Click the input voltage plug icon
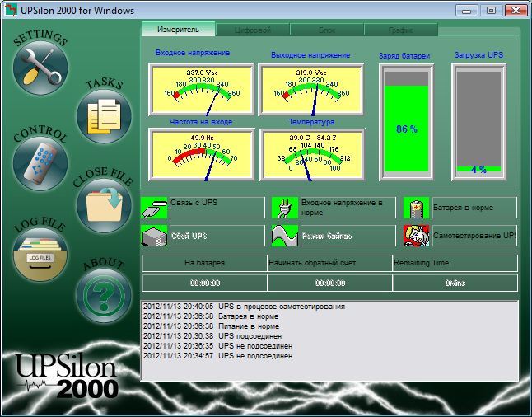This screenshot has width=532, height=417. (285, 208)
